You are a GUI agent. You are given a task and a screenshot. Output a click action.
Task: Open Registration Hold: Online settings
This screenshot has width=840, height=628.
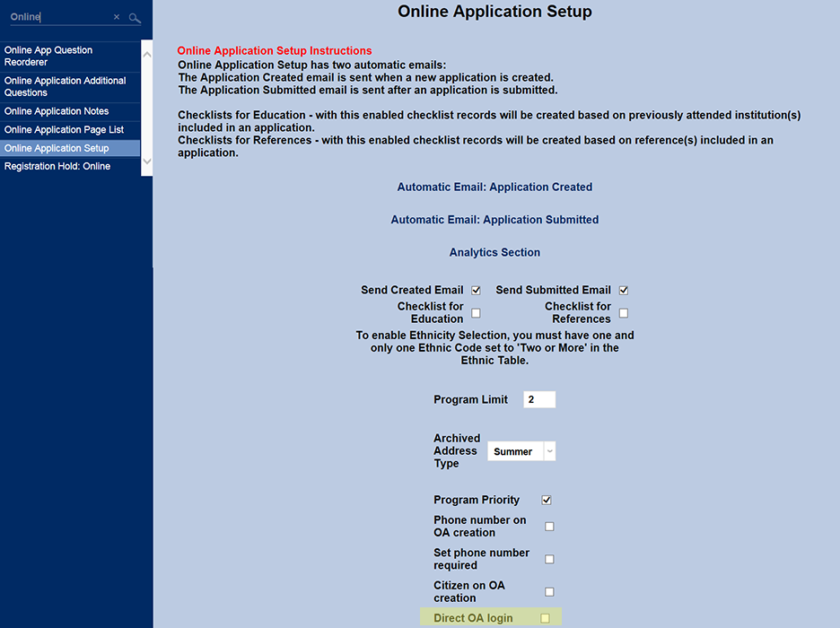tap(57, 166)
